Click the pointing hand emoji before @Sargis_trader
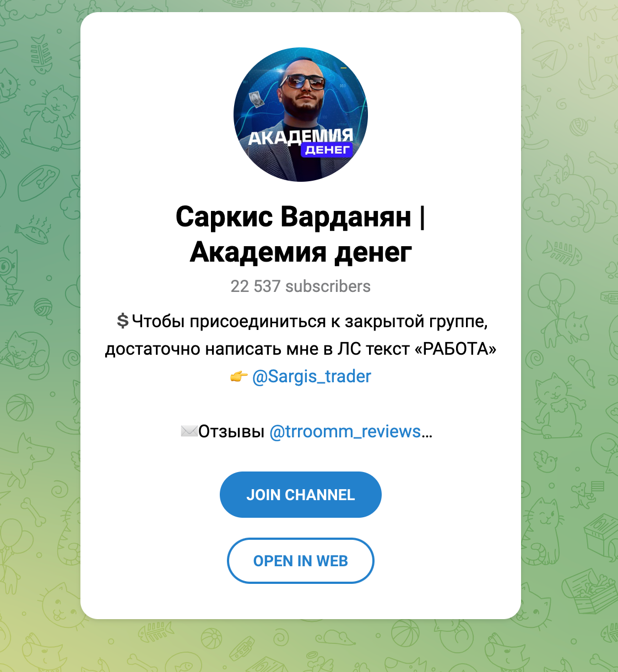The image size is (618, 672). (238, 377)
